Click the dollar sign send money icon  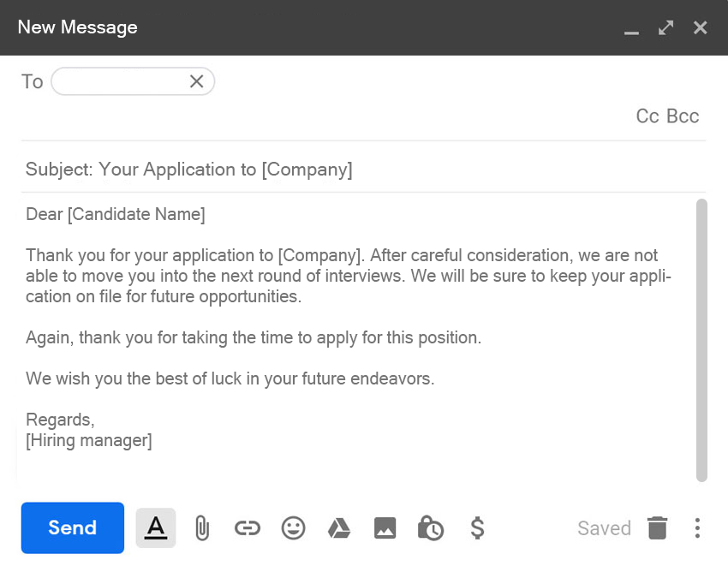click(477, 528)
